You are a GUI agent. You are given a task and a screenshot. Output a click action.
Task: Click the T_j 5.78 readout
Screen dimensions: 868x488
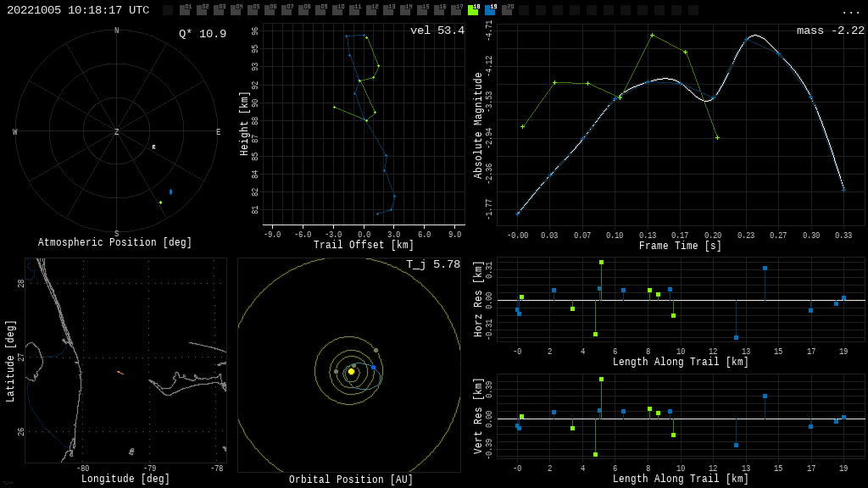[x=432, y=264]
